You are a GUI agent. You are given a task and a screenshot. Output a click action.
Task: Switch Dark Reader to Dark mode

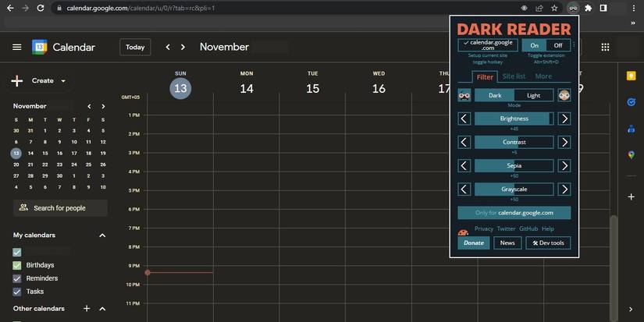click(x=494, y=95)
